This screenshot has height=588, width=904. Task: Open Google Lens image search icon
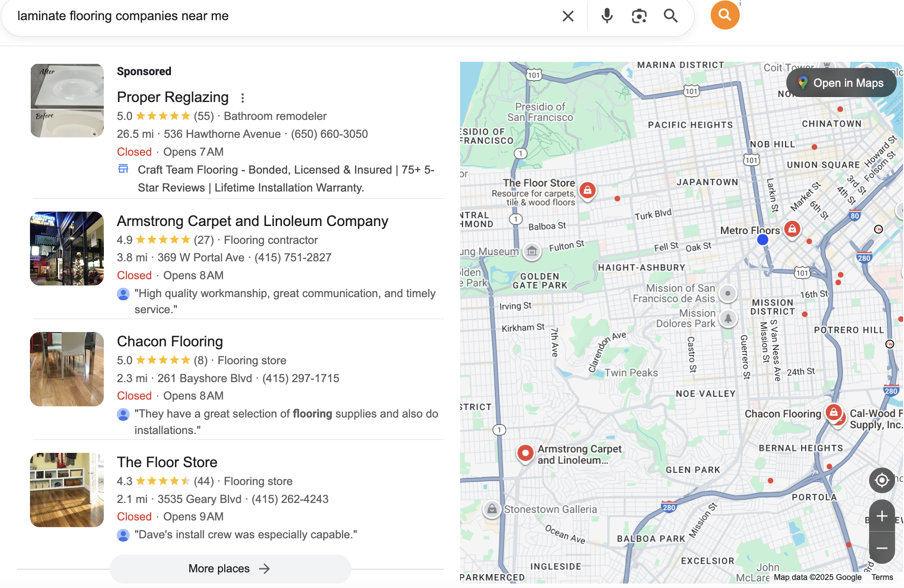[x=639, y=16]
